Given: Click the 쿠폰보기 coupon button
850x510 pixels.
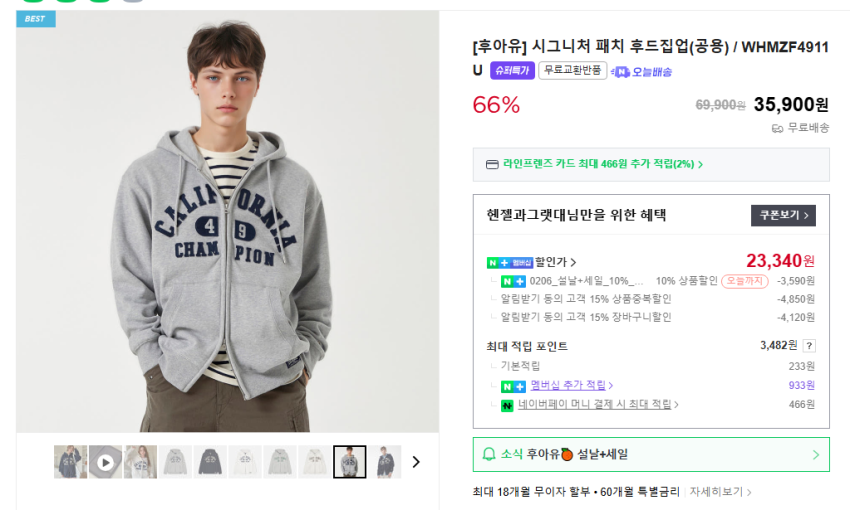Looking at the screenshot, I should [x=783, y=215].
